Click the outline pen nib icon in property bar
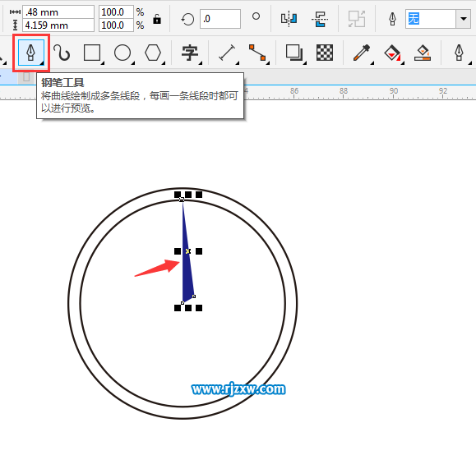The height and width of the screenshot is (455, 476). [x=392, y=19]
